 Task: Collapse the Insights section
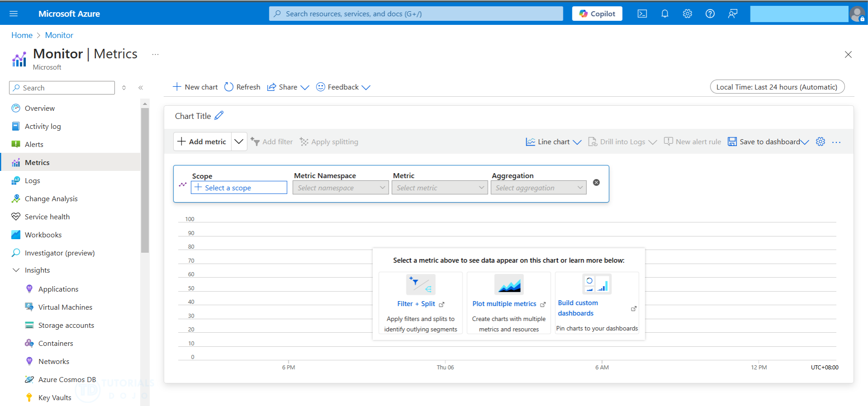[x=16, y=270]
